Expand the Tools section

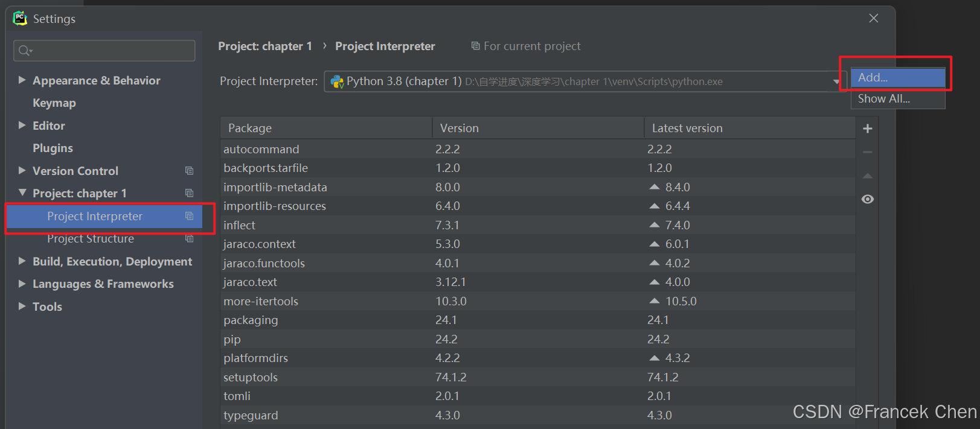22,306
